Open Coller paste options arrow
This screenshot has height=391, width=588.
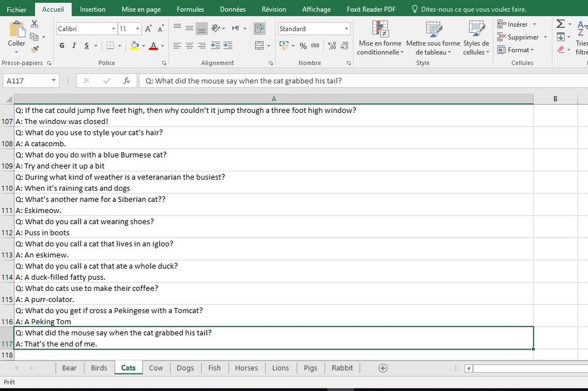coord(16,52)
